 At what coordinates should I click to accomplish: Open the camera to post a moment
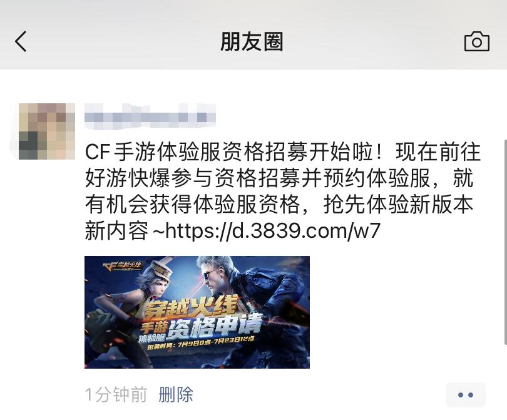476,41
